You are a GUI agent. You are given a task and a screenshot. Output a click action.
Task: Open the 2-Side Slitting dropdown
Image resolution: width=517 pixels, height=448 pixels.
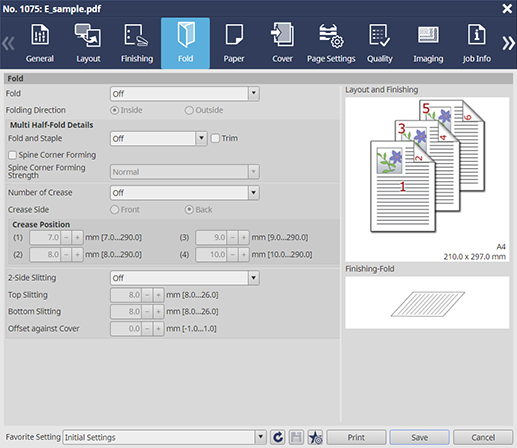pos(185,278)
